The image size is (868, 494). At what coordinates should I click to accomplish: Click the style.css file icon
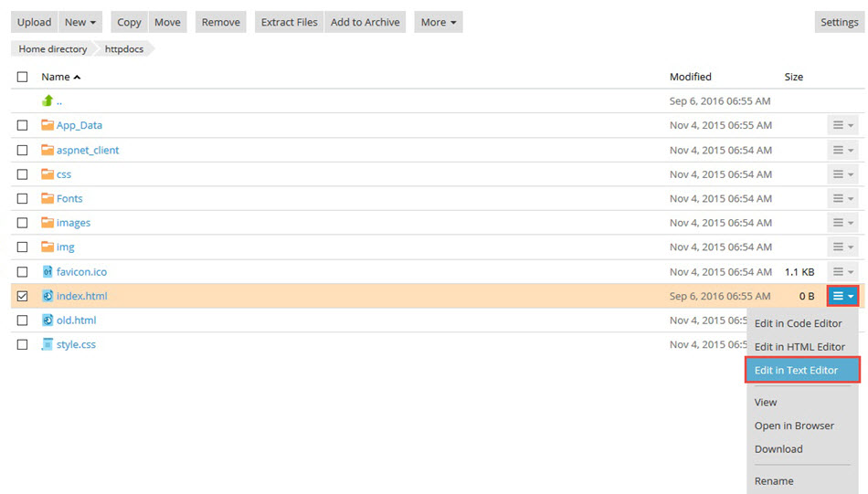point(48,344)
